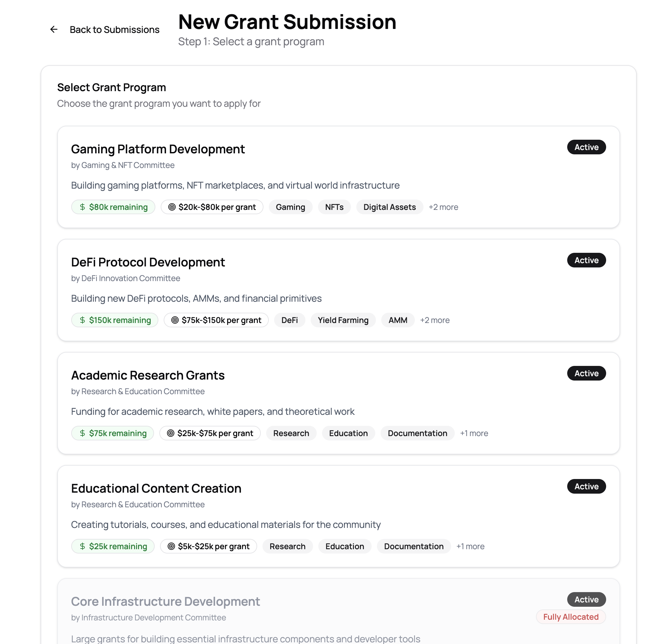The height and width of the screenshot is (644, 670).
Task: Expand the +2 more tags under DeFi Protocol Development
Action: (435, 320)
